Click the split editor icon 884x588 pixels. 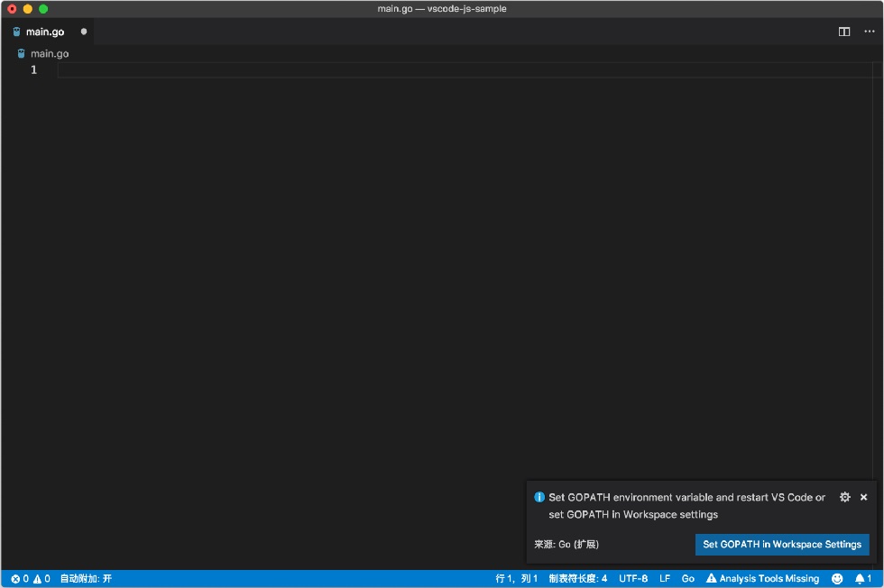(844, 32)
